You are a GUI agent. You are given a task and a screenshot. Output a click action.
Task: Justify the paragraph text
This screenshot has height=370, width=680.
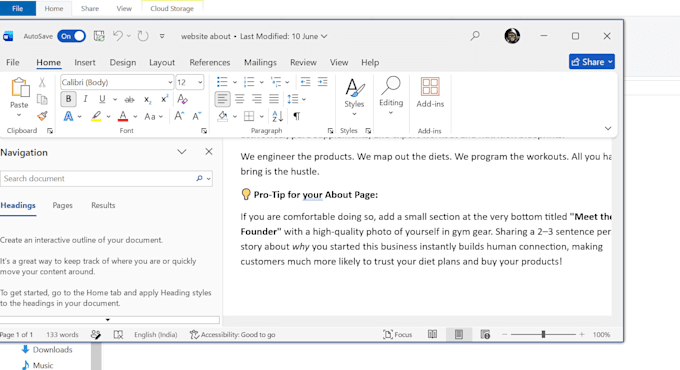click(274, 99)
